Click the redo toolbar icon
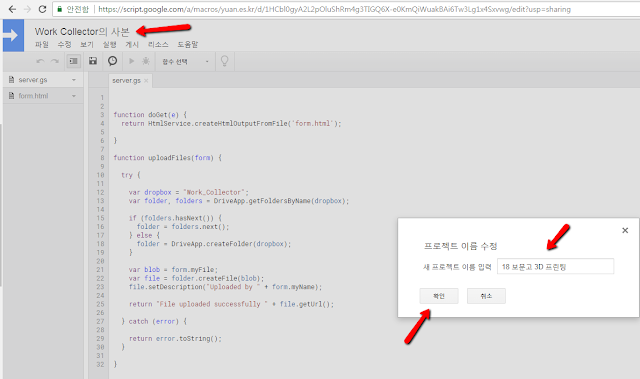The width and height of the screenshot is (640, 379). pos(55,61)
